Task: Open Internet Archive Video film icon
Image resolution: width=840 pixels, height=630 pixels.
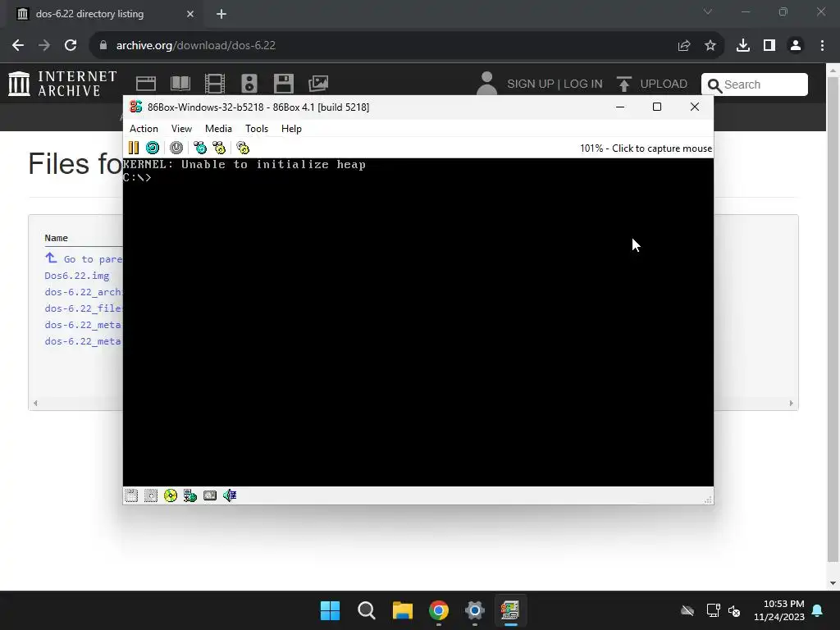Action: pos(215,84)
